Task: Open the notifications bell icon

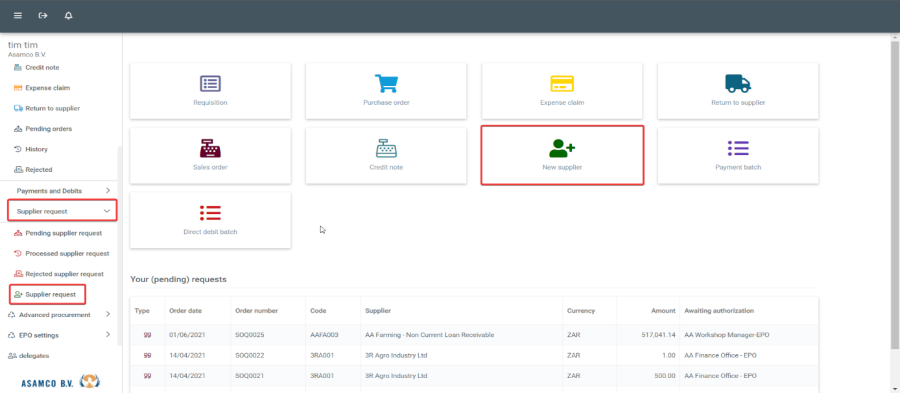Action: coord(68,15)
